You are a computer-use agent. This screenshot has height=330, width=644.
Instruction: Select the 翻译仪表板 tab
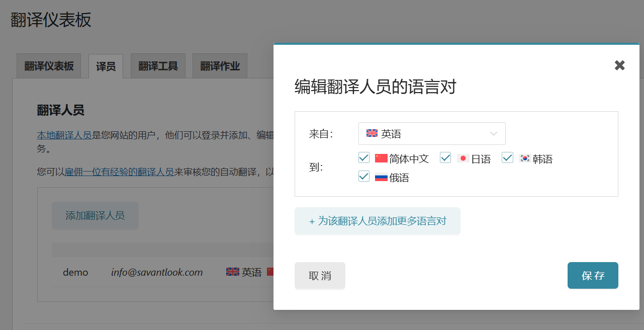[49, 66]
